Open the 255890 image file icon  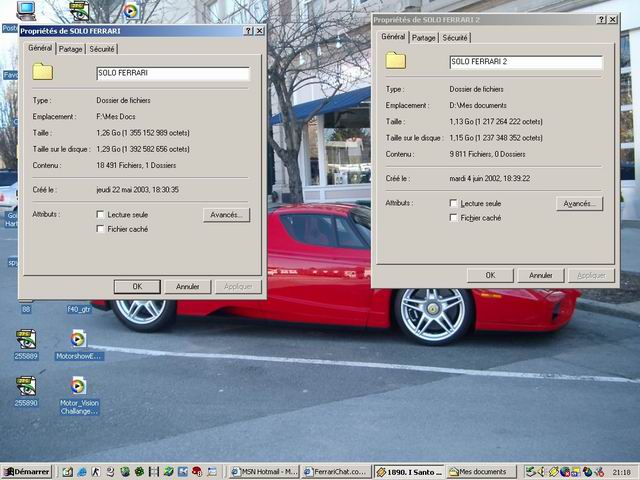tap(26, 386)
